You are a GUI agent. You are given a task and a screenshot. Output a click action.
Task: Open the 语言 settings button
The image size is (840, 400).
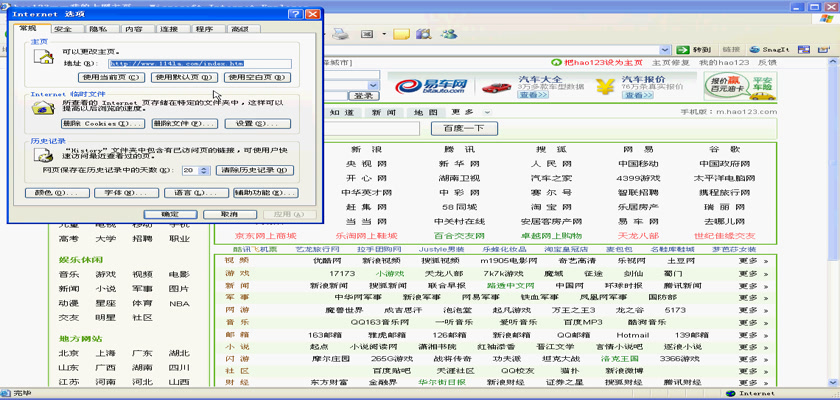[196, 193]
